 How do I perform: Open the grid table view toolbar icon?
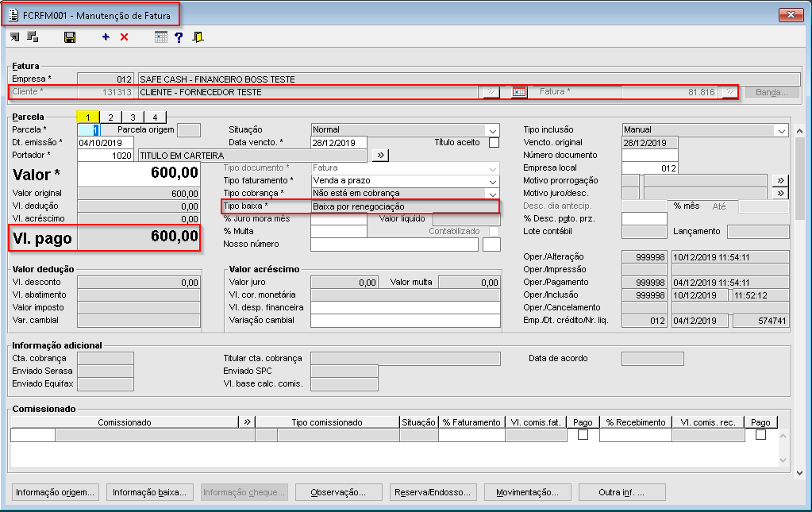point(161,37)
